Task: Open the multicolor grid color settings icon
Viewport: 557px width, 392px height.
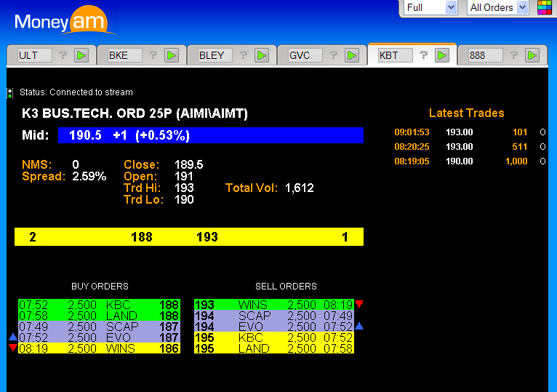Action: (x=544, y=7)
